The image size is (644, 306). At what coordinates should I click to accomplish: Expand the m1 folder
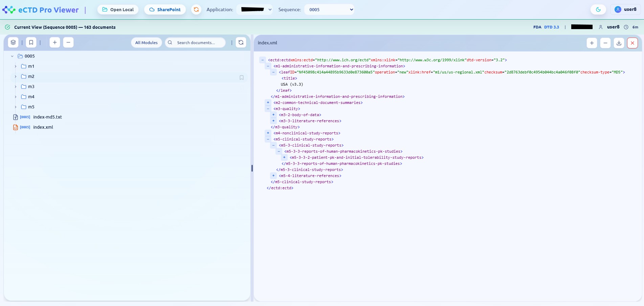(16, 66)
